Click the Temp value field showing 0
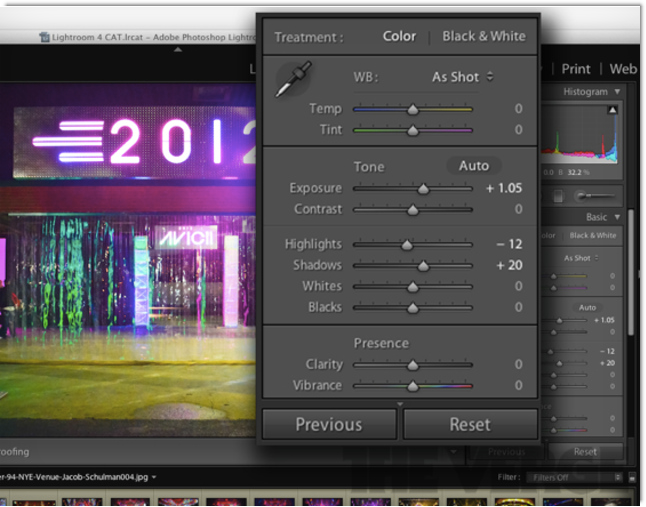Screen dimensions: 646x507 coord(518,109)
